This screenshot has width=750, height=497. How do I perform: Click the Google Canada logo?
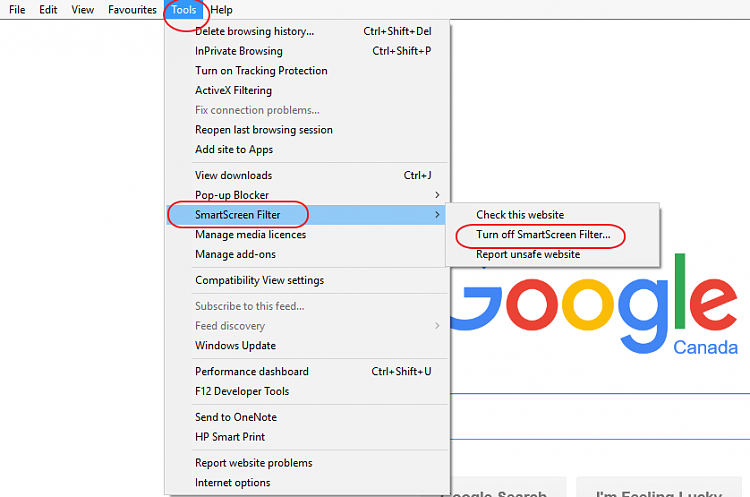tap(594, 306)
